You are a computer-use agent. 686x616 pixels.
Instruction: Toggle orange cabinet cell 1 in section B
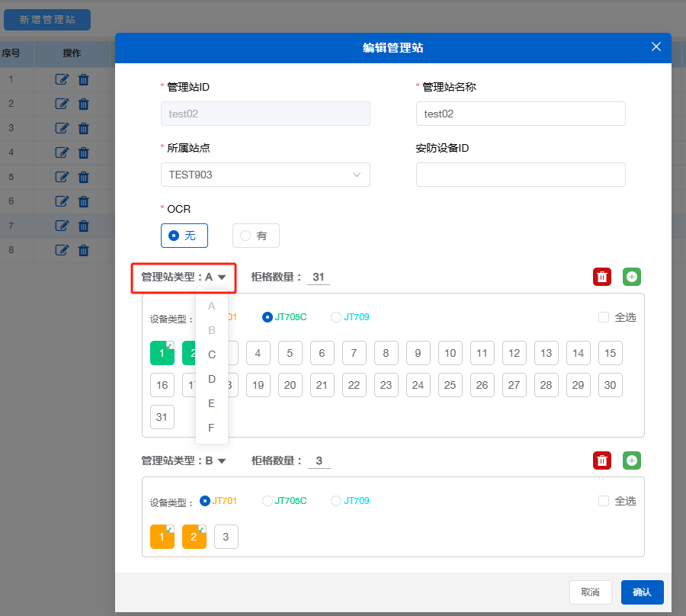162,537
